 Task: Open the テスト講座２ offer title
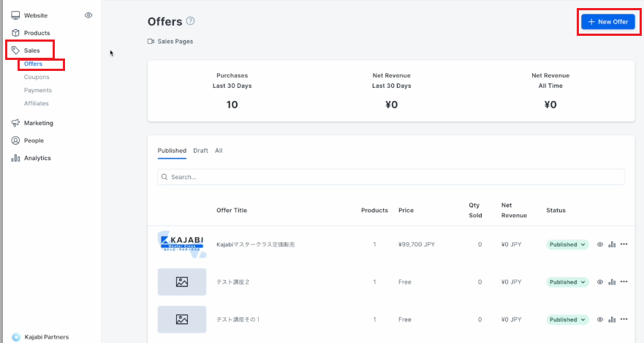pos(233,282)
